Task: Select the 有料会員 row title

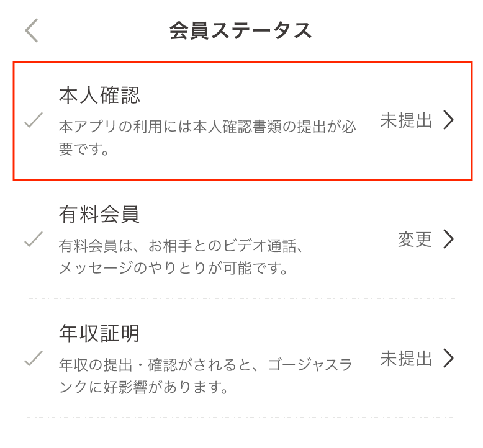Action: pyautogui.click(x=99, y=214)
